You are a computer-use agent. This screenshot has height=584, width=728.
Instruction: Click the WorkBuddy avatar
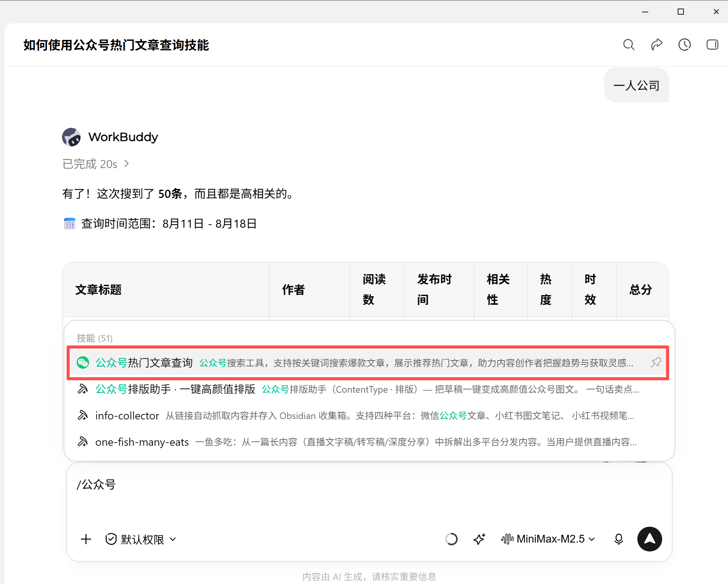(x=71, y=137)
